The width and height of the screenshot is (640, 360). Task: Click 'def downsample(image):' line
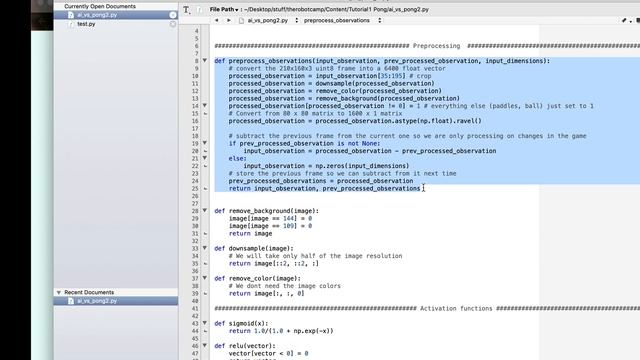tap(254, 249)
